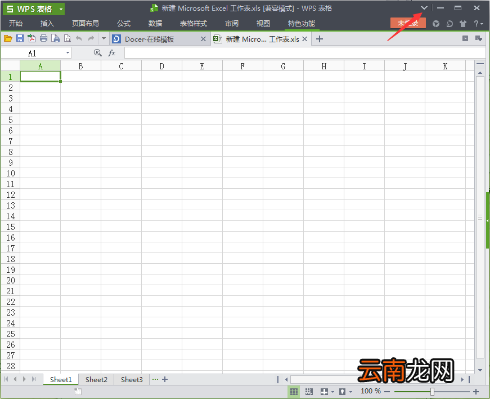Toggle page break preview view icon
Image resolution: width=491 pixels, height=399 pixels.
coord(309,391)
